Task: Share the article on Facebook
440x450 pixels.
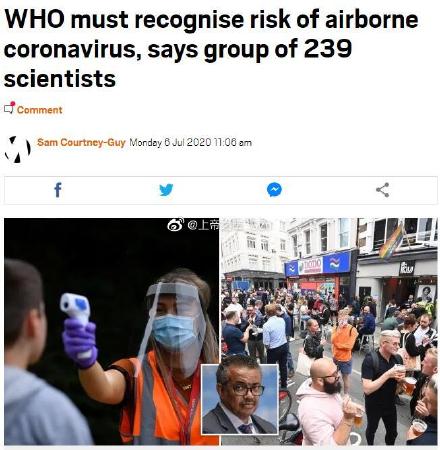Action: click(58, 190)
